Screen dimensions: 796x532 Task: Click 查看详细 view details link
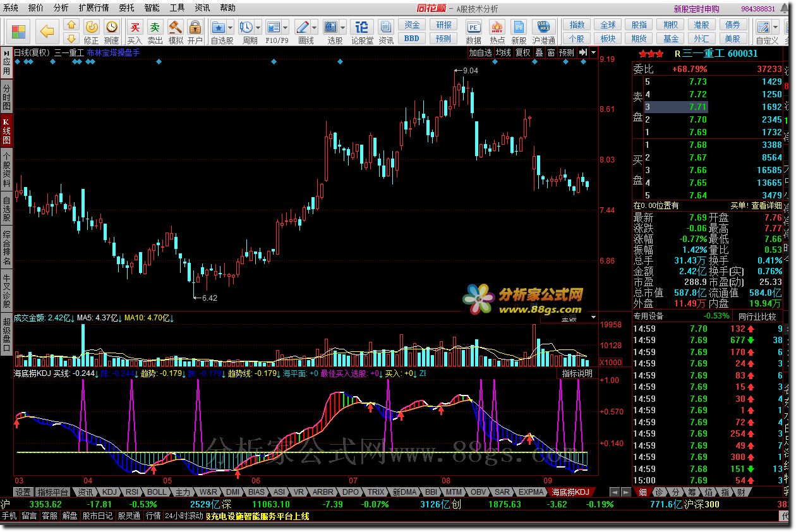[x=766, y=205]
